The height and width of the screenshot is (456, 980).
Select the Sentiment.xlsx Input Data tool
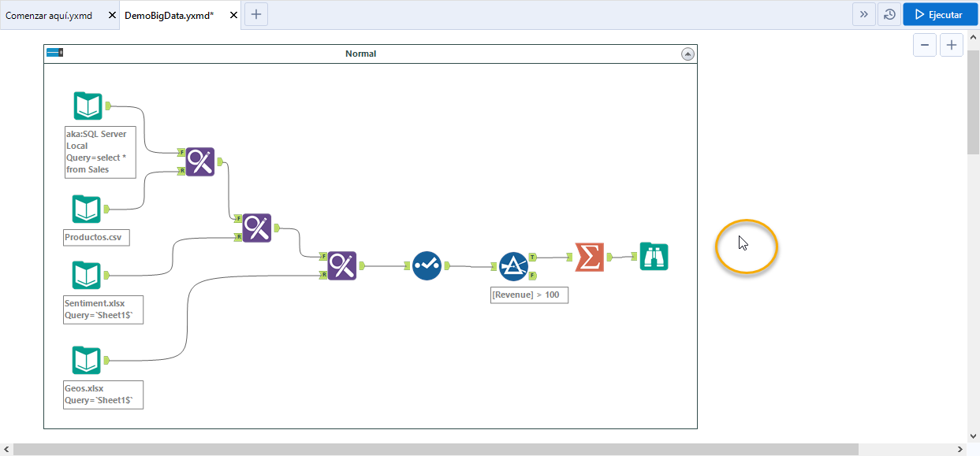87,276
